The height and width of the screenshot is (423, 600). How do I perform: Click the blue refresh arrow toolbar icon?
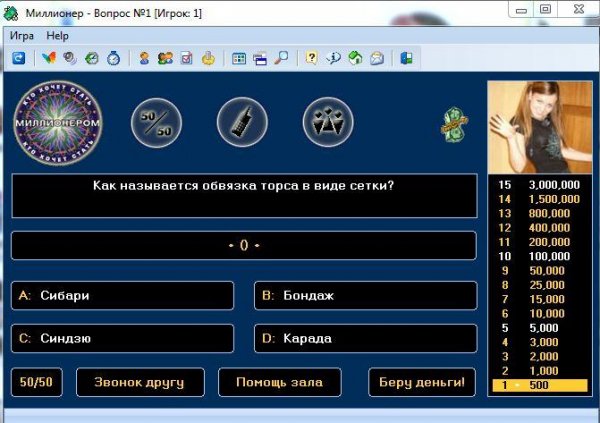point(18,58)
